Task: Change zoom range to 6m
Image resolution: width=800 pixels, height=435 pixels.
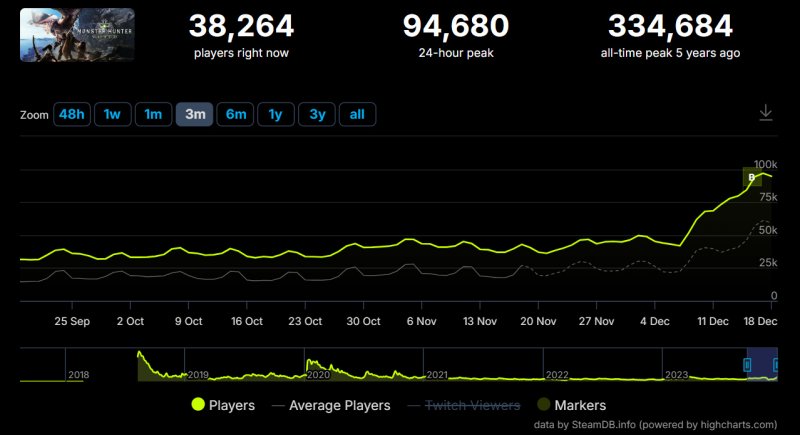Action: [x=235, y=115]
